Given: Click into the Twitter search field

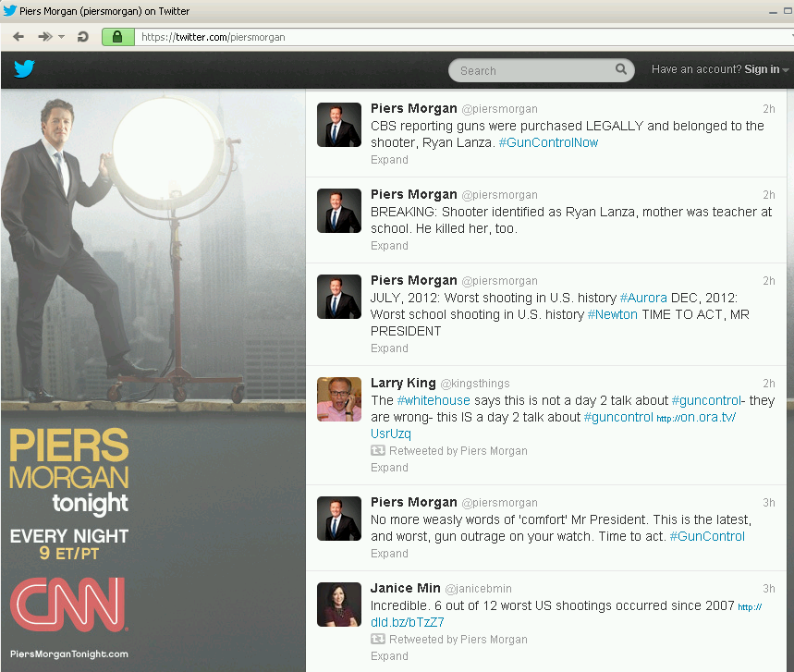Looking at the screenshot, I should pos(531,70).
